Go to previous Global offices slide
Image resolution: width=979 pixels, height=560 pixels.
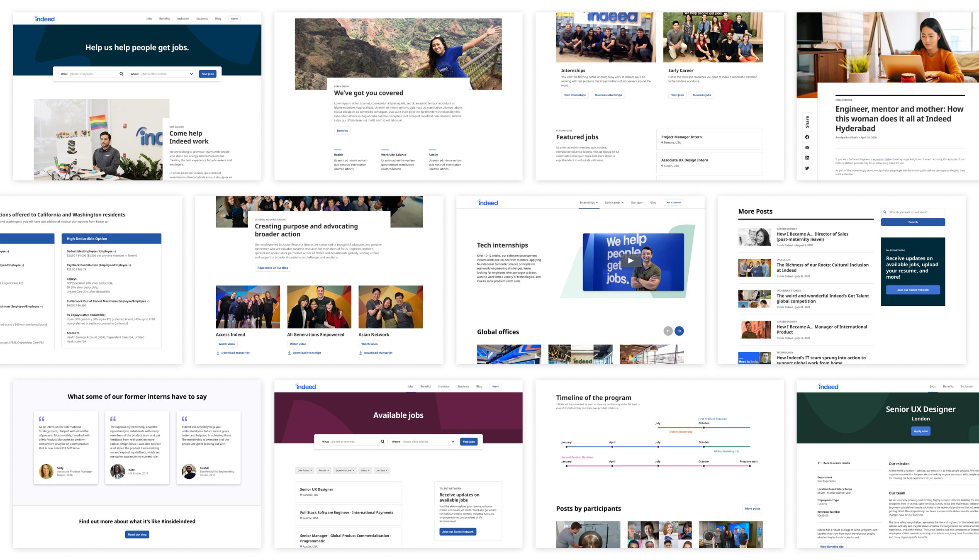click(x=668, y=331)
